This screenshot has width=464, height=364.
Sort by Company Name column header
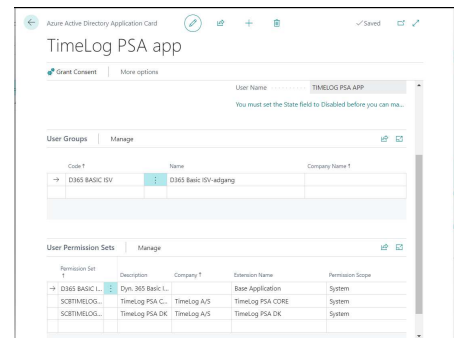coord(329,166)
